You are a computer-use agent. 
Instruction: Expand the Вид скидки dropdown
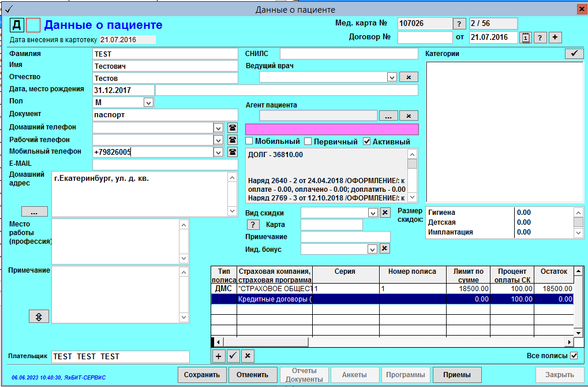click(x=373, y=213)
